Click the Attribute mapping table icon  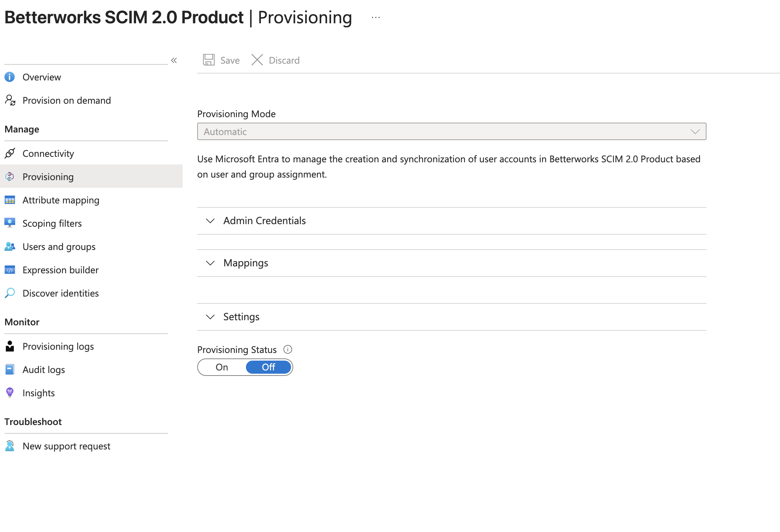tap(10, 200)
